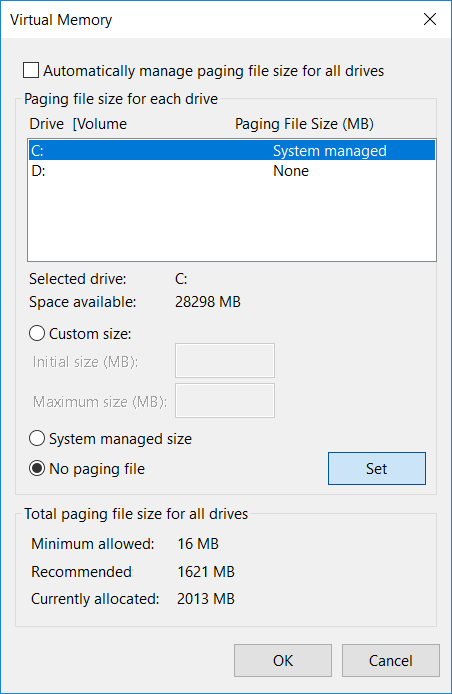
Task: Choose the Custom size radio option
Action: [x=37, y=333]
